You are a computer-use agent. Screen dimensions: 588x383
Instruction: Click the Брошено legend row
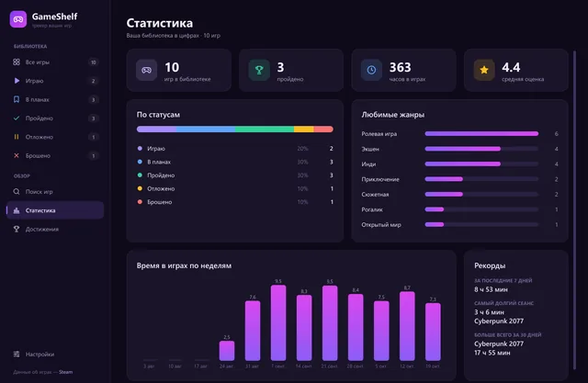235,202
